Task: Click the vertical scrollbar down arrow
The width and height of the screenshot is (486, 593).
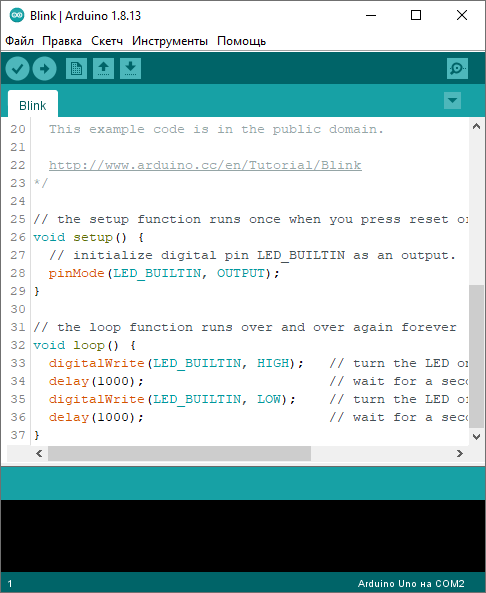Action: click(x=477, y=437)
